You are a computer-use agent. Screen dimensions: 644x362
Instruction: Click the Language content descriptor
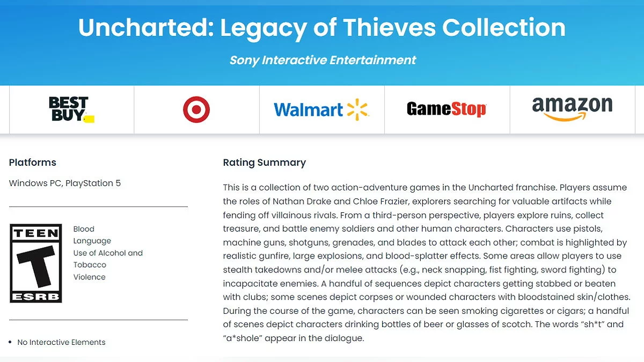[x=92, y=241]
